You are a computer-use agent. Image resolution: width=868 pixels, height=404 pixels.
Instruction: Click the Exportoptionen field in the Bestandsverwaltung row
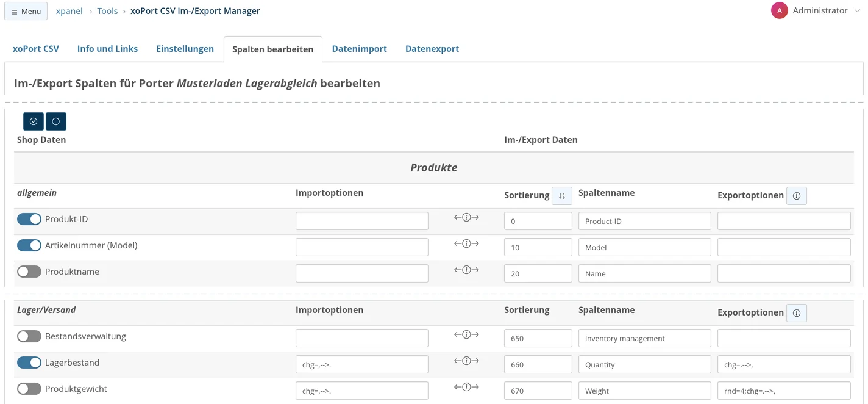click(784, 338)
